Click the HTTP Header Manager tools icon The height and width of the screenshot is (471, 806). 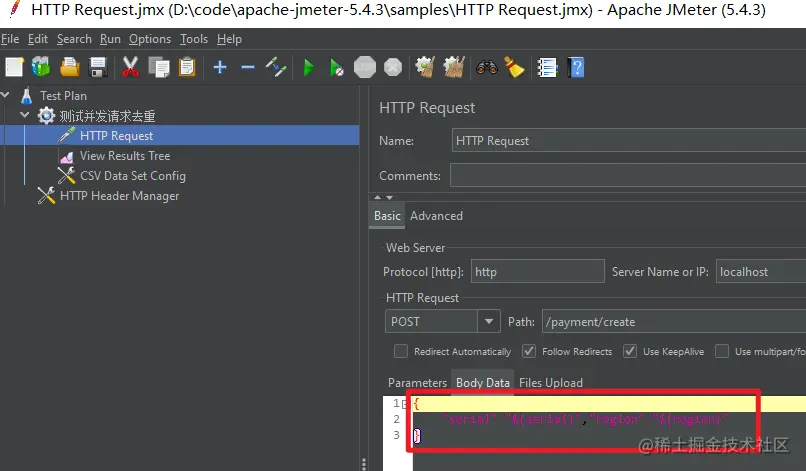[46, 196]
